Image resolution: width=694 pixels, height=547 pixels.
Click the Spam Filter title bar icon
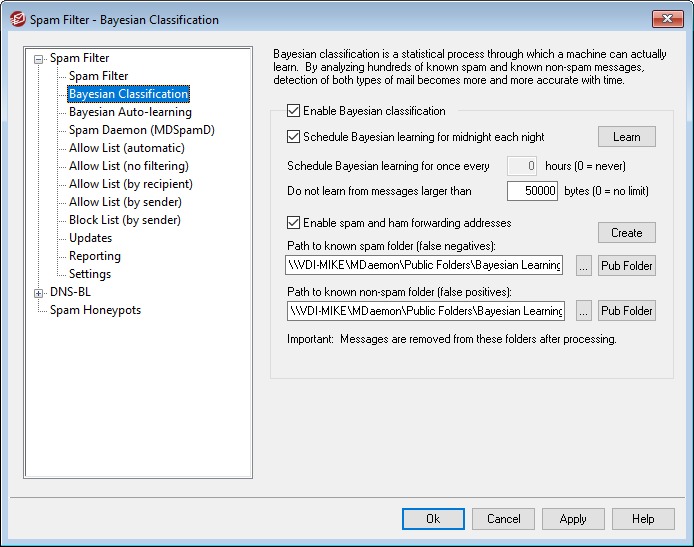(x=17, y=19)
